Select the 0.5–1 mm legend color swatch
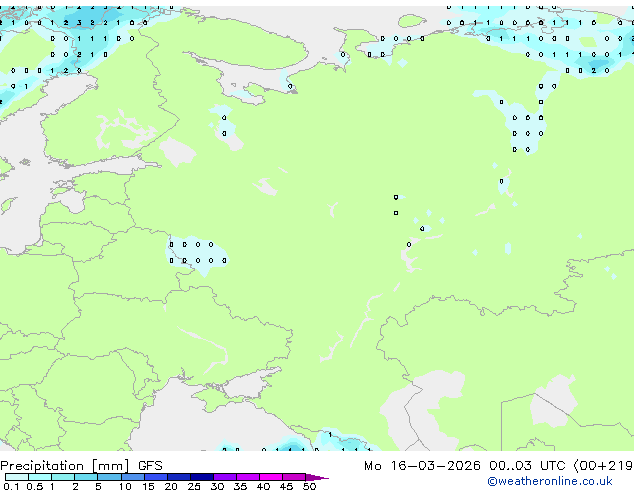634x490 pixels. (x=40, y=477)
